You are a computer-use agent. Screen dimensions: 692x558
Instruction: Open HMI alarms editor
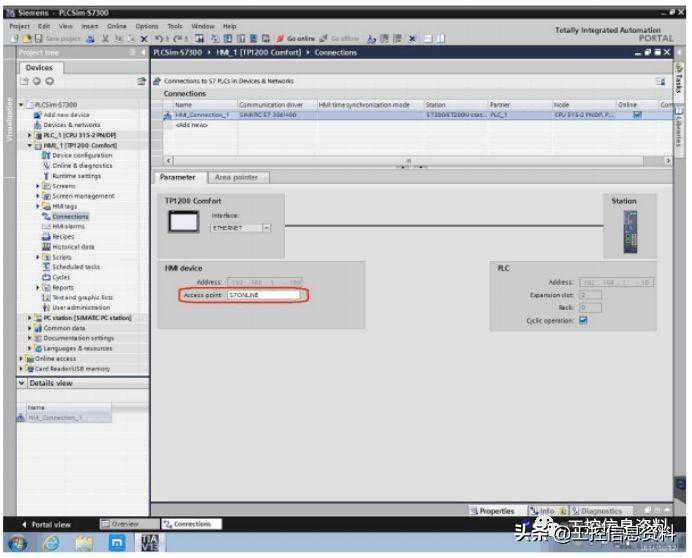pos(69,226)
